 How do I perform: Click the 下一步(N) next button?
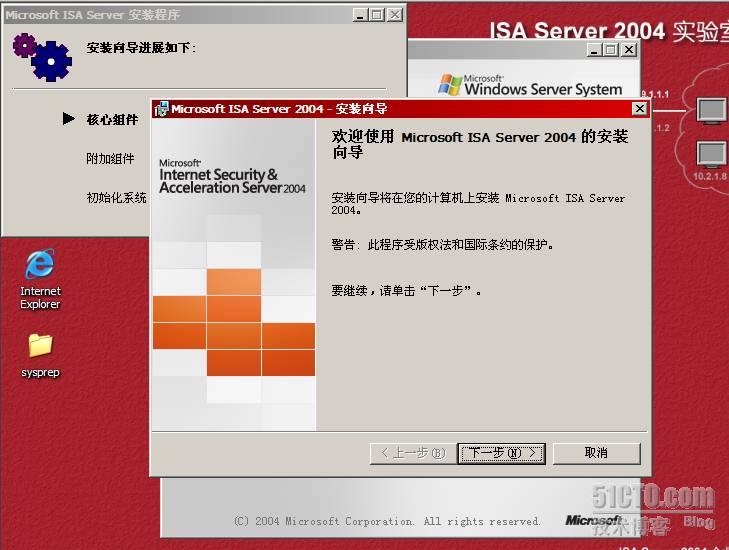[x=501, y=453]
